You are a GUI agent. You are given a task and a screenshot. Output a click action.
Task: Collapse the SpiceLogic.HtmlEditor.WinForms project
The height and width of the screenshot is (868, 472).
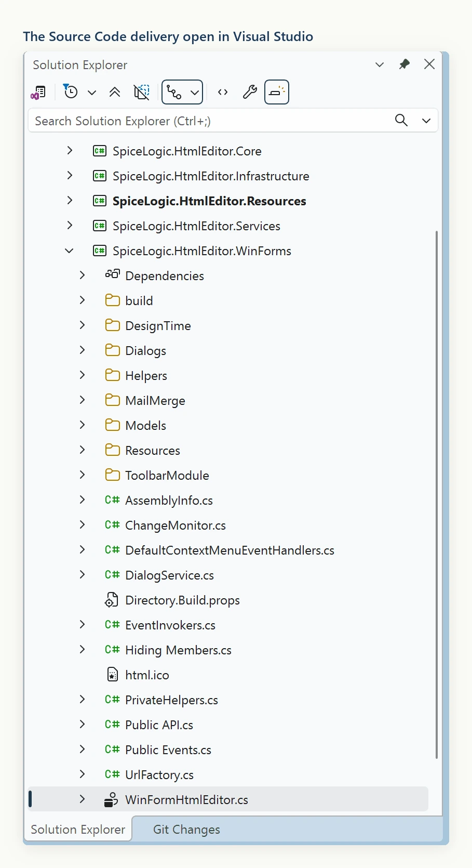(x=69, y=251)
